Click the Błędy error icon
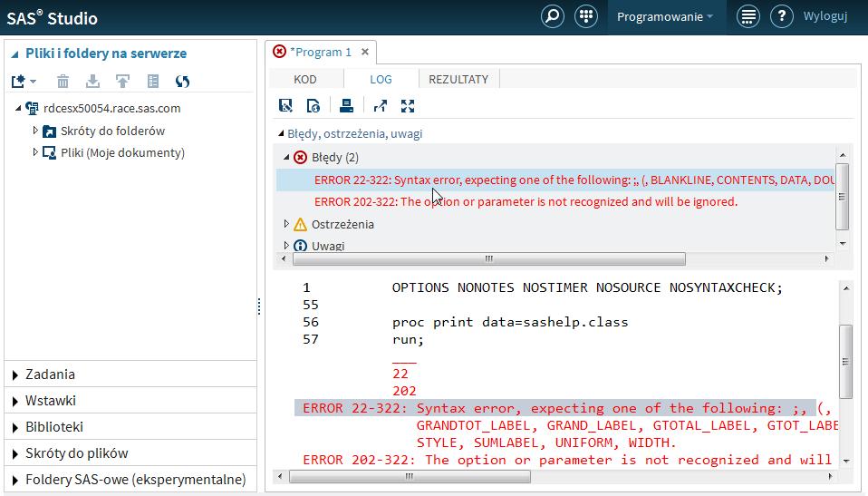The image size is (868, 496). (x=300, y=158)
